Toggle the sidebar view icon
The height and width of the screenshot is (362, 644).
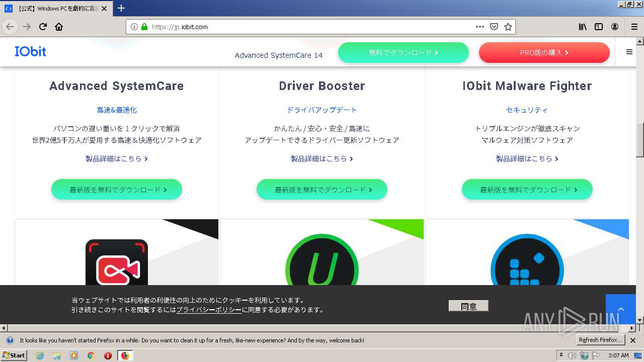599,27
